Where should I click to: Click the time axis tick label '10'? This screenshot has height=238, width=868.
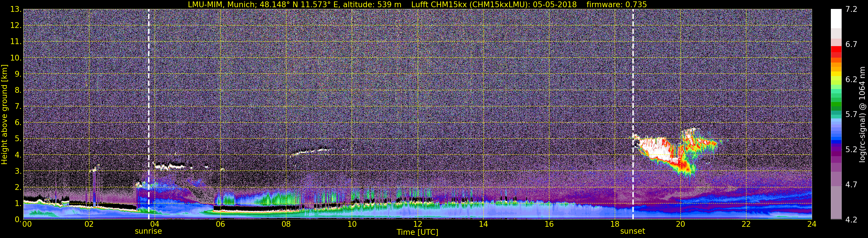352,224
